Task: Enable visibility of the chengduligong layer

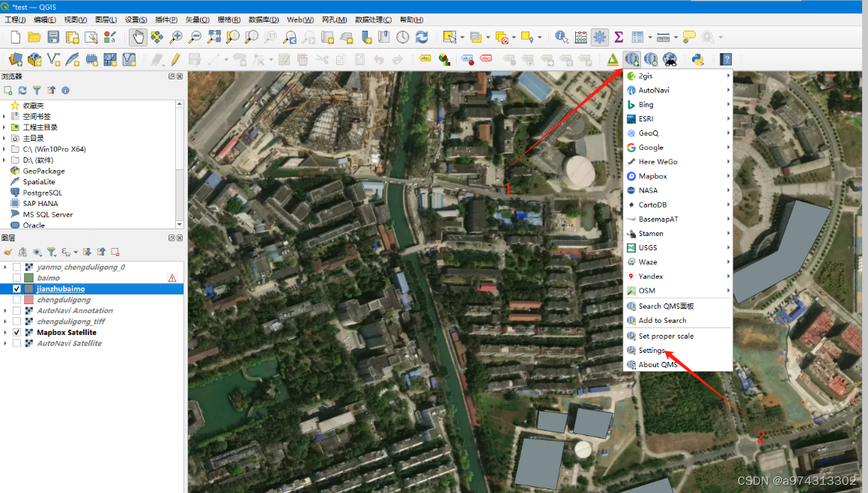Action: pos(16,300)
